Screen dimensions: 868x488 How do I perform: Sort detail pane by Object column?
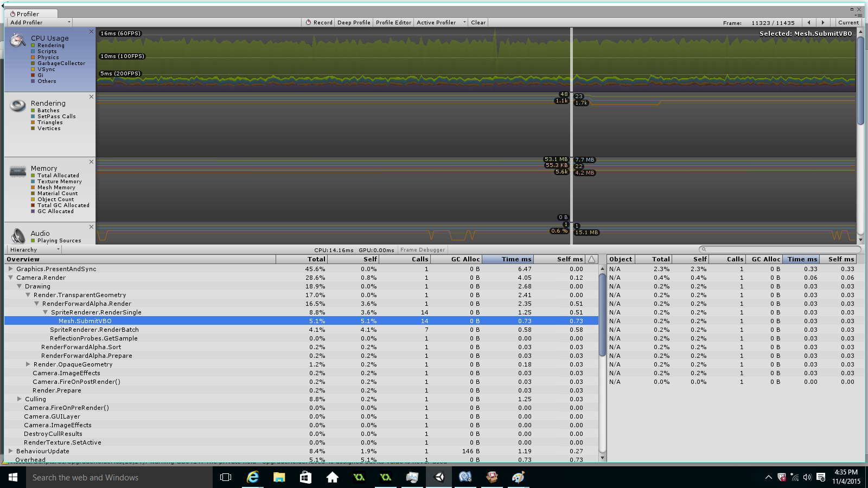click(621, 259)
